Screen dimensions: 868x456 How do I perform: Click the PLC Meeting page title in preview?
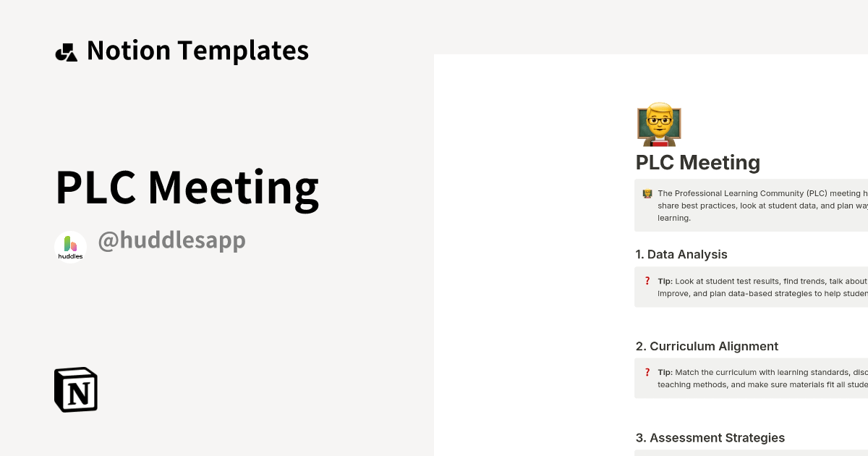tap(697, 162)
